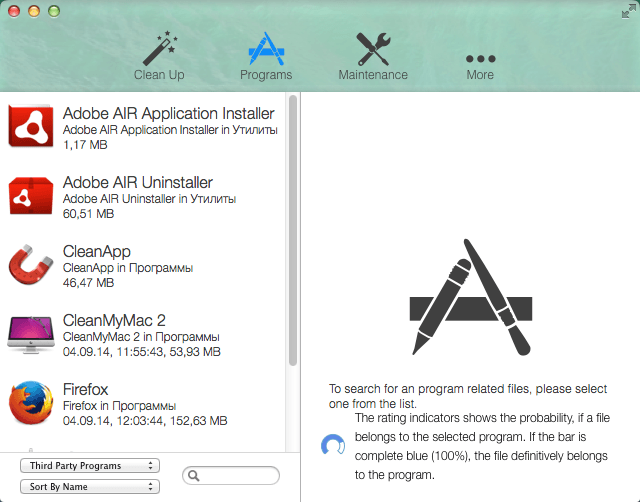This screenshot has height=502, width=640.
Task: Click Adobe AIR Application Installer in Утилиты subtitle
Action: point(170,130)
